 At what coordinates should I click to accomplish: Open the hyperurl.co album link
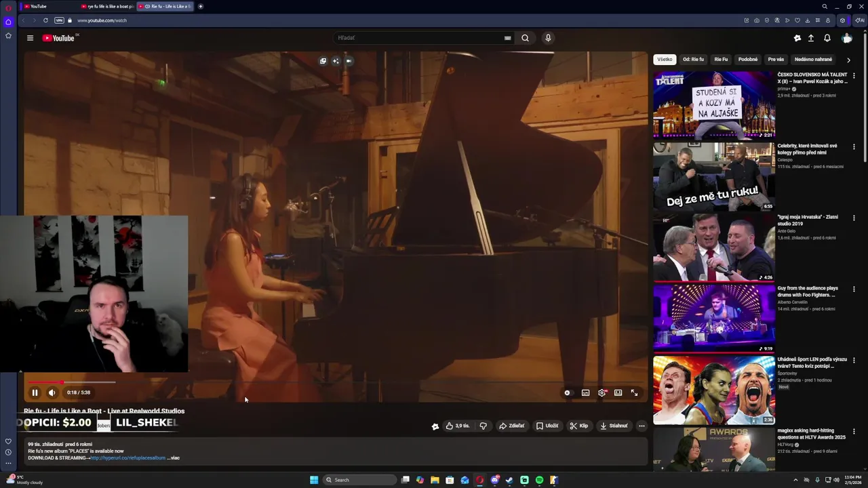click(127, 458)
